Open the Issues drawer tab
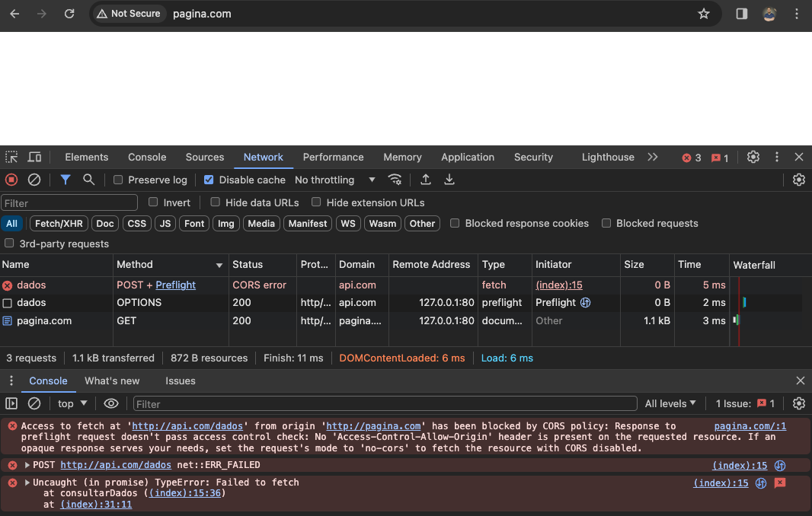The height and width of the screenshot is (516, 812). [x=181, y=381]
